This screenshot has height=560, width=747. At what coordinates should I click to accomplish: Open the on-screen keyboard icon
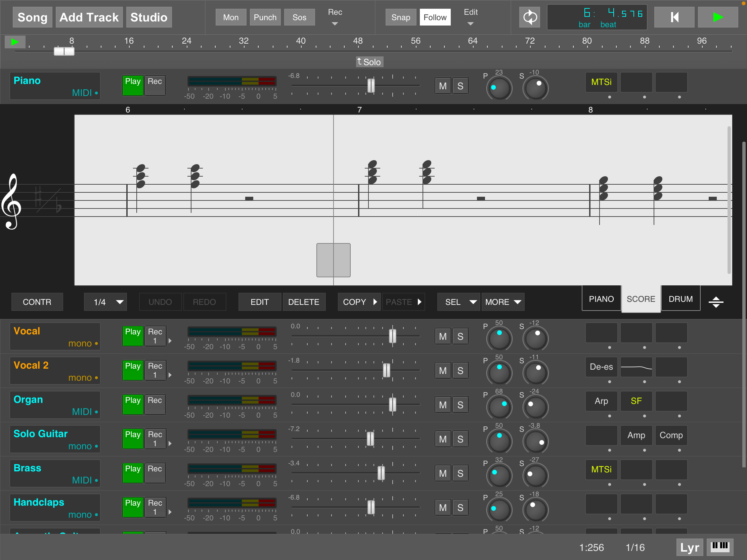(x=720, y=547)
